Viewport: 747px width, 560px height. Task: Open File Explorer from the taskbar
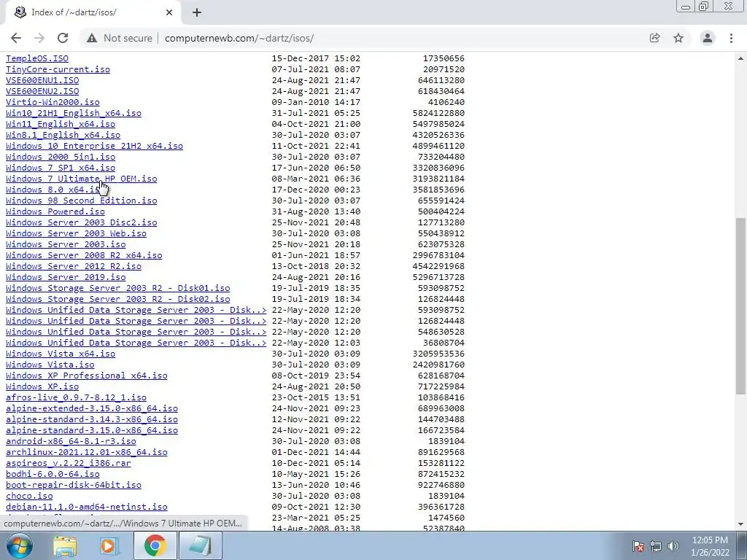65,545
